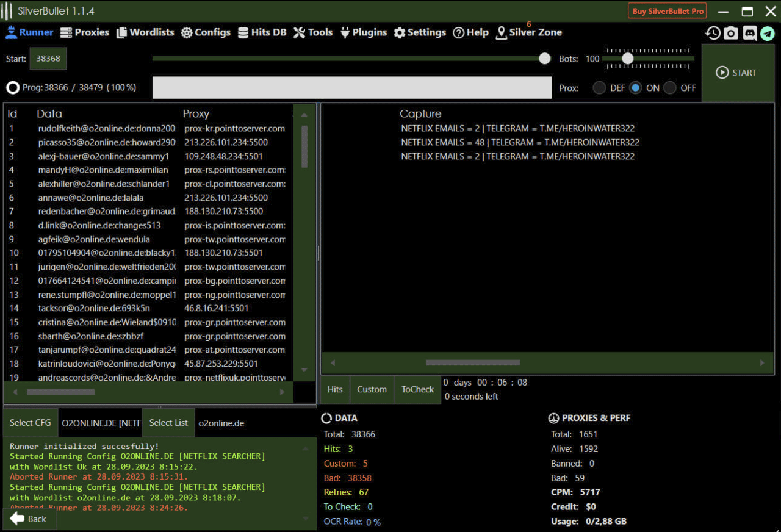The width and height of the screenshot is (781, 532).
Task: Open the Discord icon link
Action: click(x=749, y=33)
